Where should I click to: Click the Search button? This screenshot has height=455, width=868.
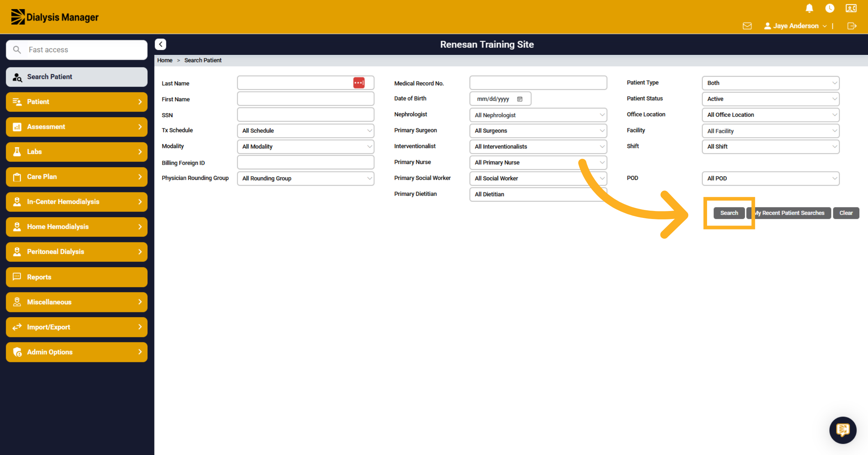[x=729, y=213]
